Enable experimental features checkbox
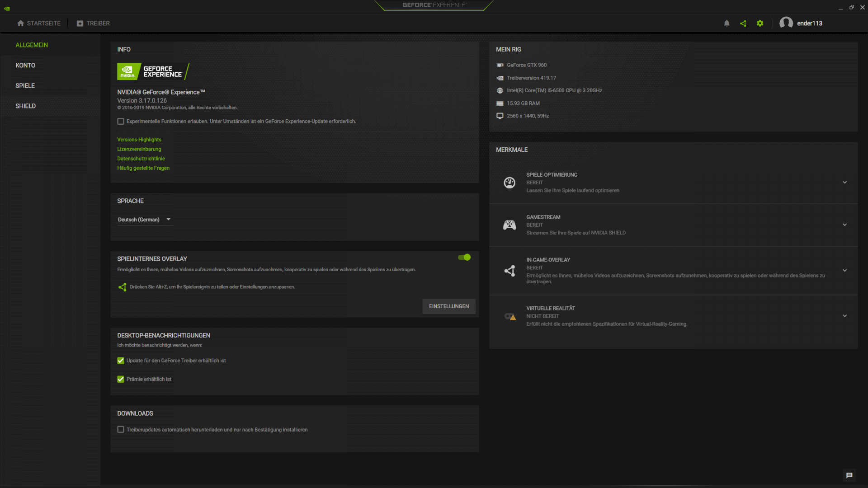This screenshot has height=488, width=868. (121, 122)
